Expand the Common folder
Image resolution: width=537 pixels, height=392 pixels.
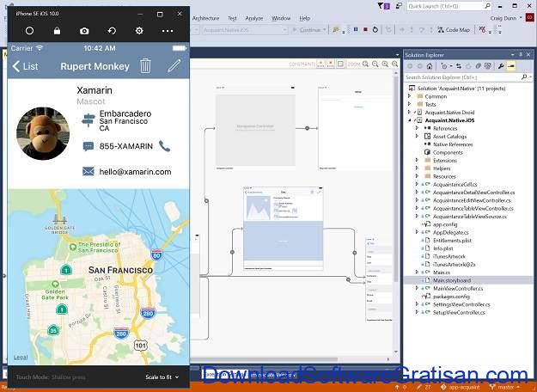click(x=410, y=96)
